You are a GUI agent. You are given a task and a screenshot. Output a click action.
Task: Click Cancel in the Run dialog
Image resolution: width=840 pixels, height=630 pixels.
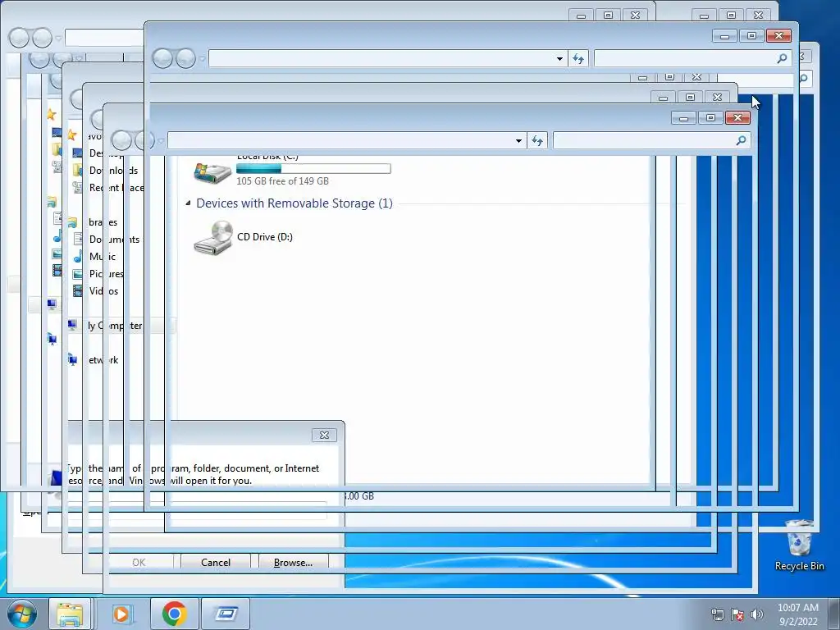[x=216, y=563]
